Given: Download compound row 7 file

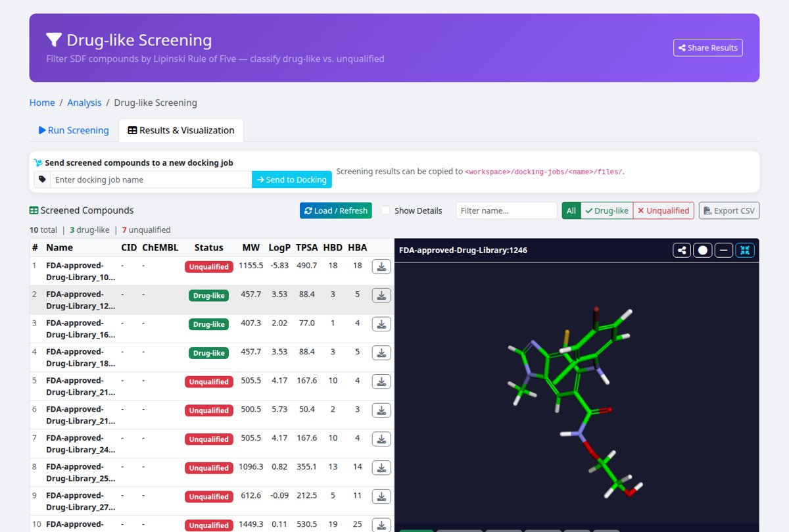Looking at the screenshot, I should point(381,439).
